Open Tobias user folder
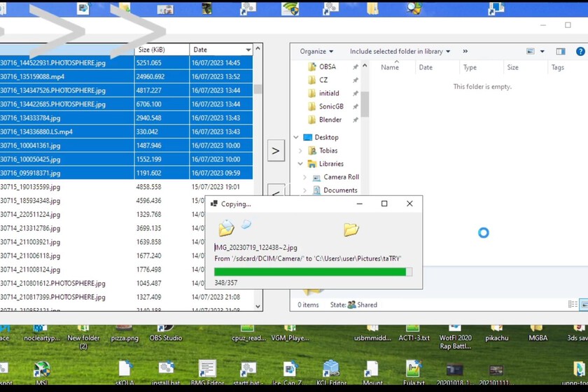Screen dimensions: 588x392 (x=328, y=150)
